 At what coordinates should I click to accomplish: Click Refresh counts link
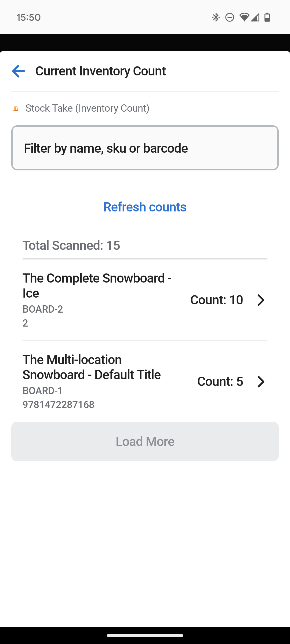(x=145, y=207)
